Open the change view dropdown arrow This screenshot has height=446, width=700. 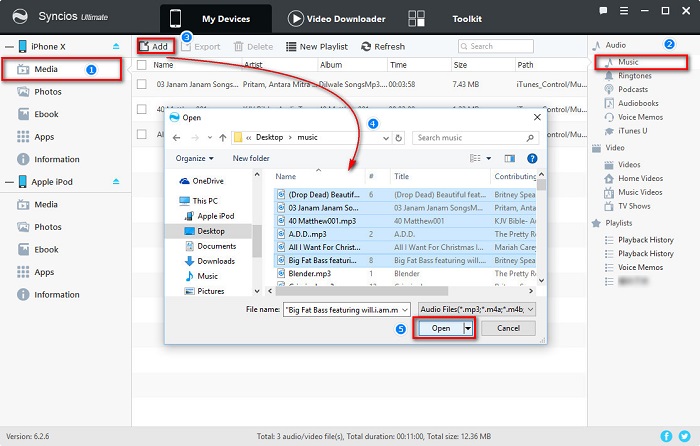(489, 158)
